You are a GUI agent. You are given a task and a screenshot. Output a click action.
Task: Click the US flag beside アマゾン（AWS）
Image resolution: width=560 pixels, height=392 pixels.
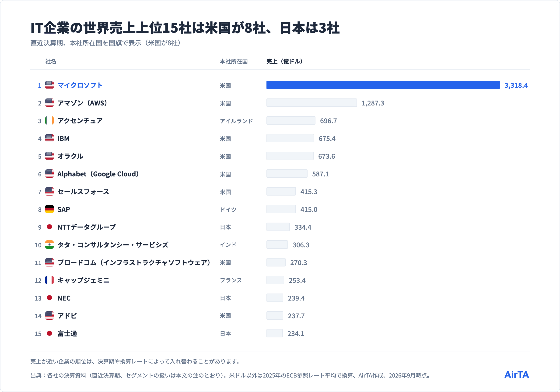[49, 103]
